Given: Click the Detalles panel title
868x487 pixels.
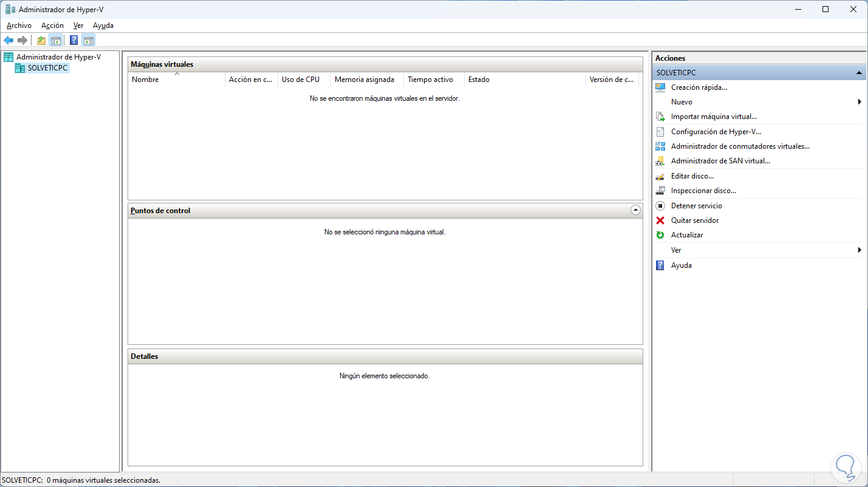Looking at the screenshot, I should click(145, 356).
